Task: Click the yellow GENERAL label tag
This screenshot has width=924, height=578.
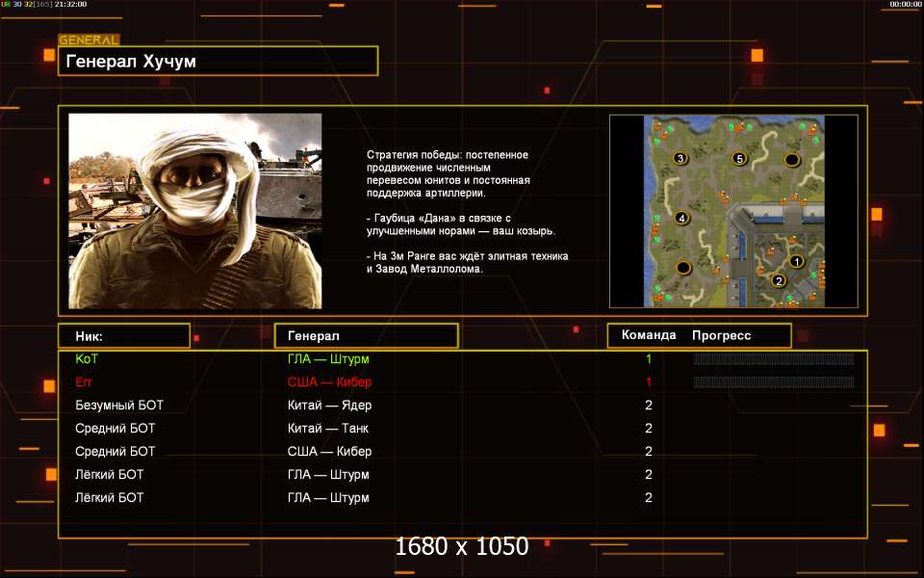Action: pyautogui.click(x=89, y=40)
